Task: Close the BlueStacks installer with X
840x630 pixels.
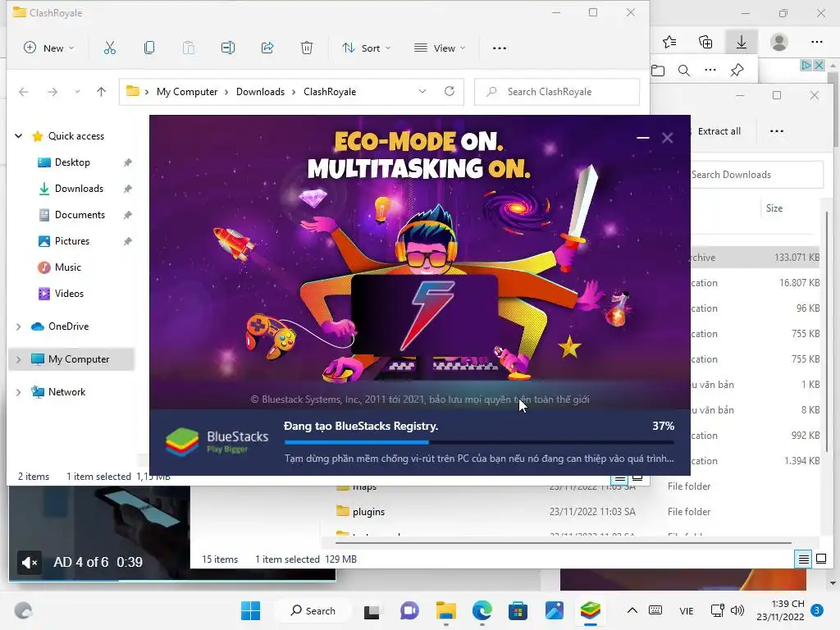Action: coord(668,138)
